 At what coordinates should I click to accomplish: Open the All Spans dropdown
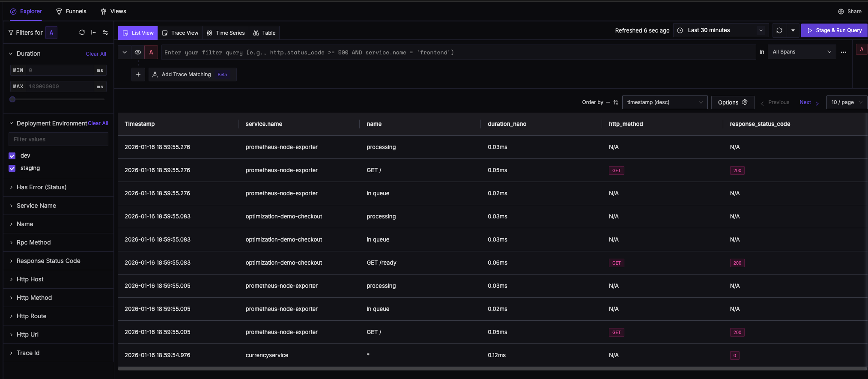pyautogui.click(x=801, y=52)
